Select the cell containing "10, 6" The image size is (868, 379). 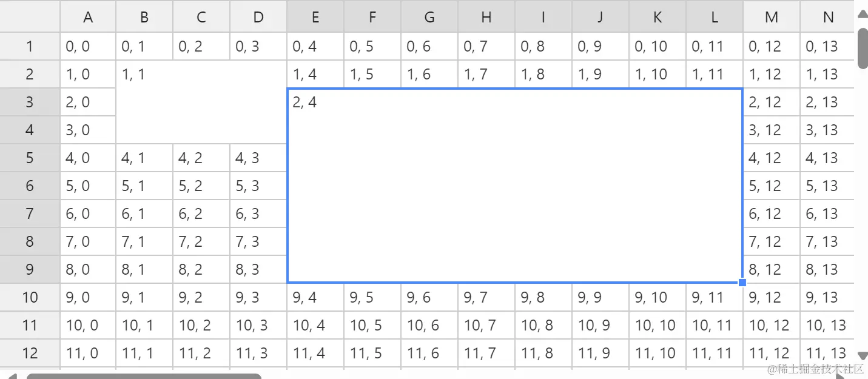tap(429, 325)
